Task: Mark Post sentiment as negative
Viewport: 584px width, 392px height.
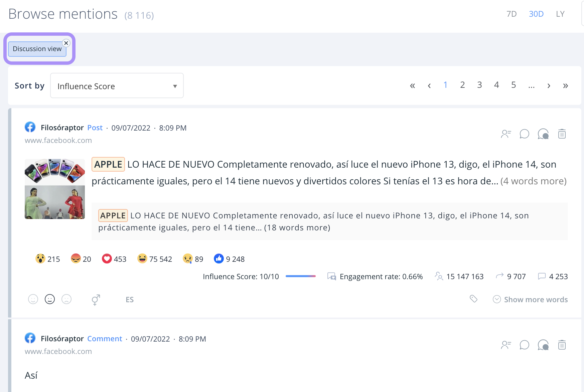Action: pos(66,299)
